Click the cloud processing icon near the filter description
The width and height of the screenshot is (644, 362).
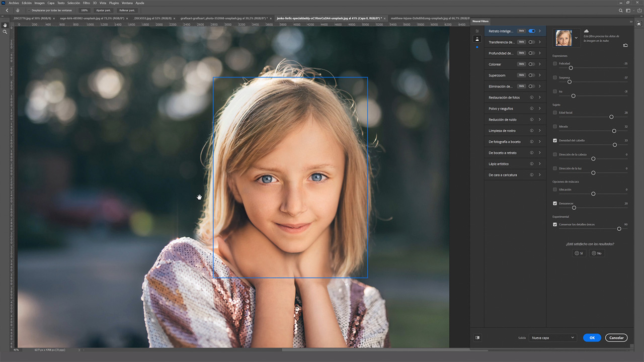586,30
